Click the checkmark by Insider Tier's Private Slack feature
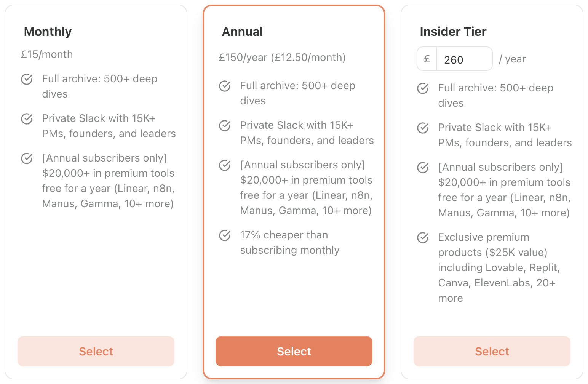The height and width of the screenshot is (384, 588). 423,128
